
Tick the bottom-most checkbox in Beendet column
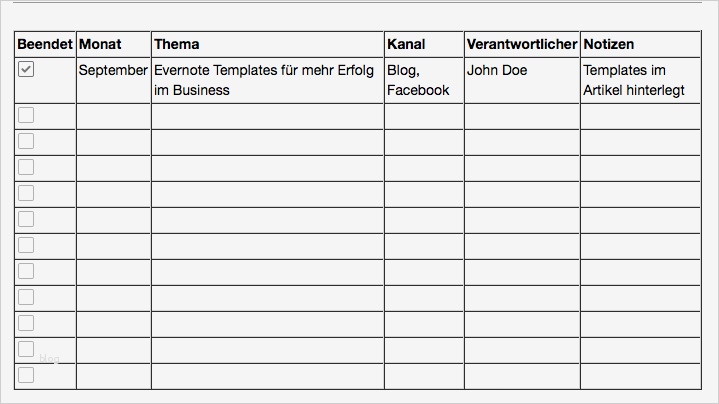pyautogui.click(x=26, y=375)
